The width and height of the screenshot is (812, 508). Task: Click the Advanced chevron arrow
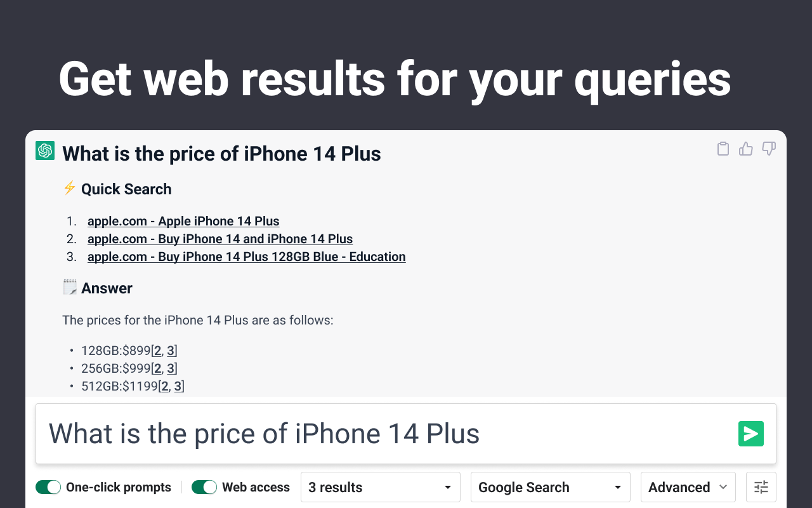click(723, 487)
